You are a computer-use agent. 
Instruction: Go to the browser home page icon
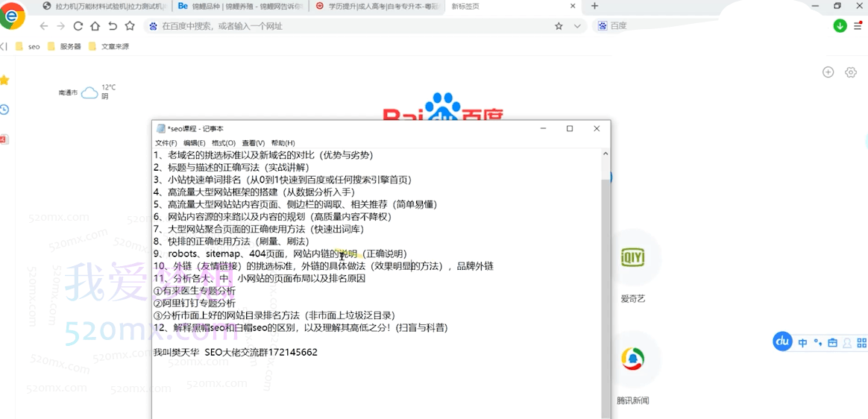coord(95,26)
